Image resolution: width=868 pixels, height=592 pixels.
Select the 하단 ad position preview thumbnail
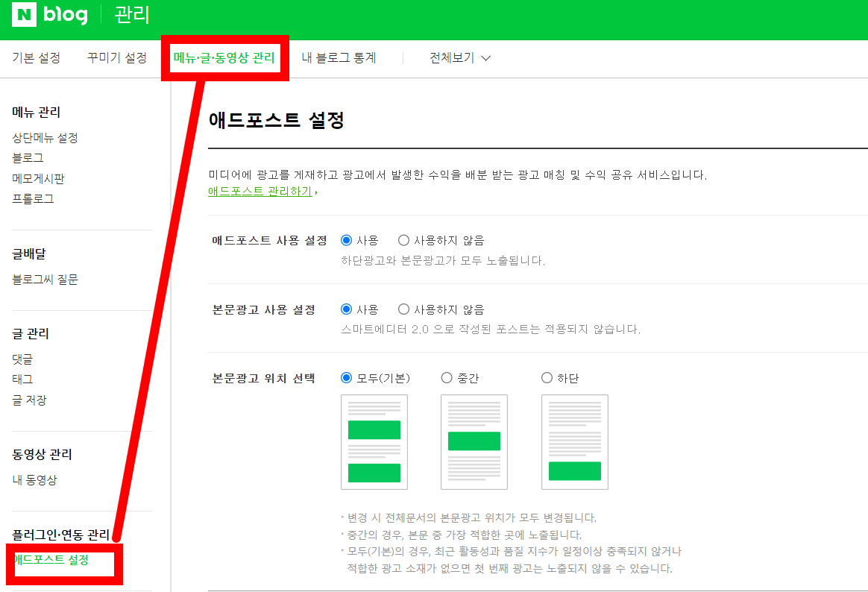click(x=574, y=442)
